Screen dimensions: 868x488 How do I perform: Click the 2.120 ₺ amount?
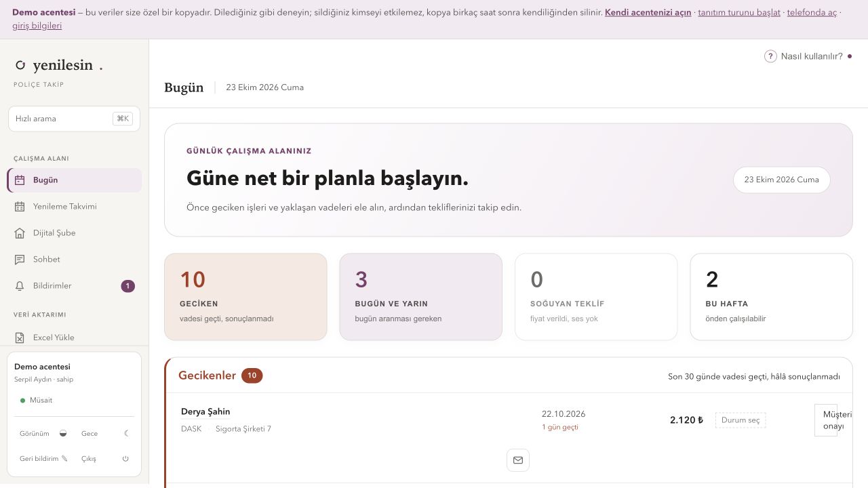click(686, 420)
